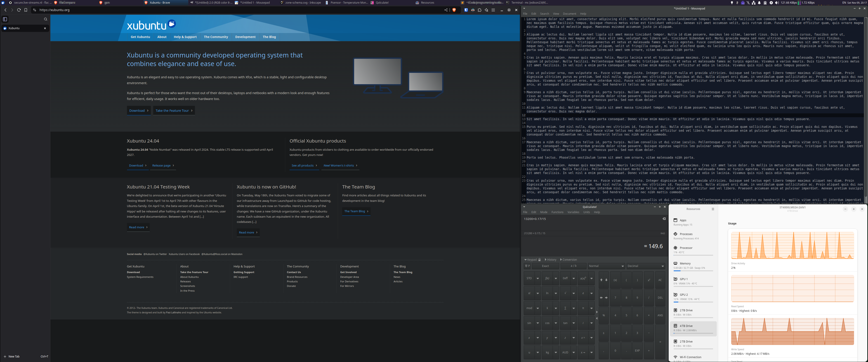868x362 pixels.
Task: Click notification bell icon in top panel
Action: [759, 3]
